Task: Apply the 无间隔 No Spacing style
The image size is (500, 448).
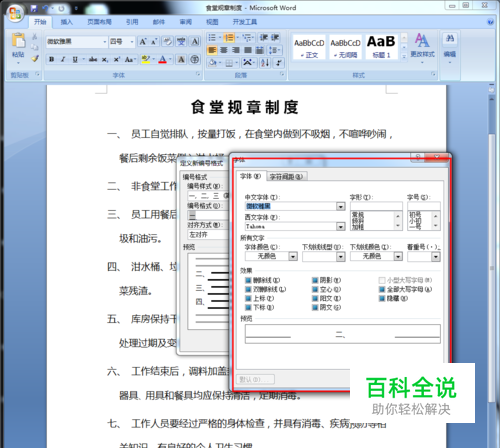Action: [345, 47]
